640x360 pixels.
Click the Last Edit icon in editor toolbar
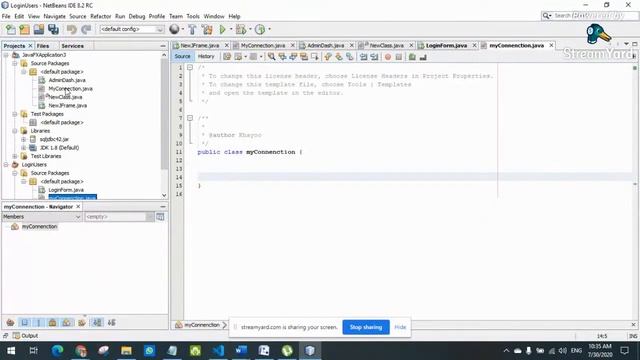click(x=227, y=57)
